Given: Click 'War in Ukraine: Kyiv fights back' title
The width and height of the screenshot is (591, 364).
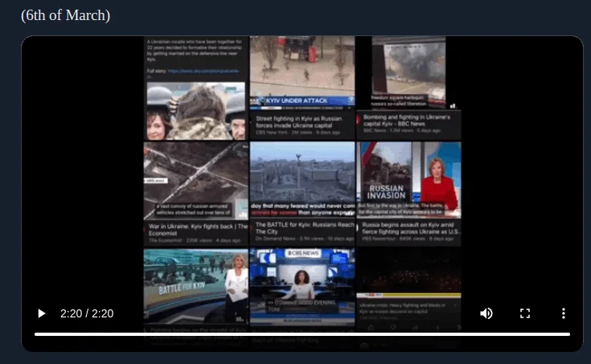Looking at the screenshot, I should 198,230.
